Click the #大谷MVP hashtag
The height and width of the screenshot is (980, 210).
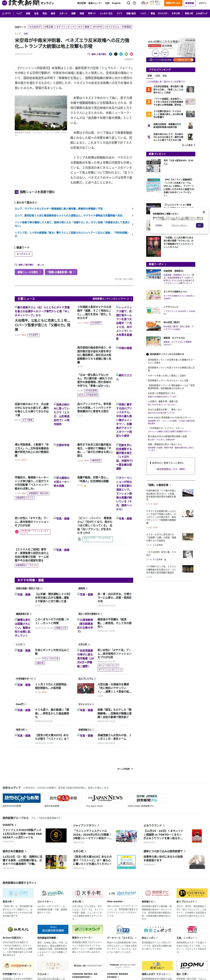point(35,27)
